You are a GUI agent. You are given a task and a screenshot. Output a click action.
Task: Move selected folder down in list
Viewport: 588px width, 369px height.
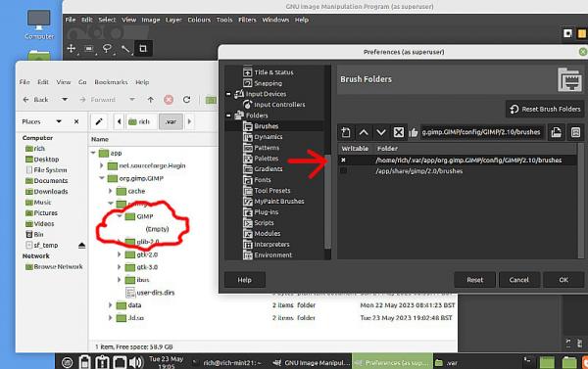point(381,132)
